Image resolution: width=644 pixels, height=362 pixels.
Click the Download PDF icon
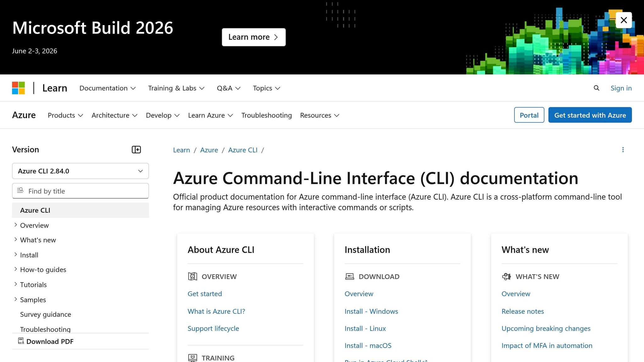pyautogui.click(x=21, y=341)
